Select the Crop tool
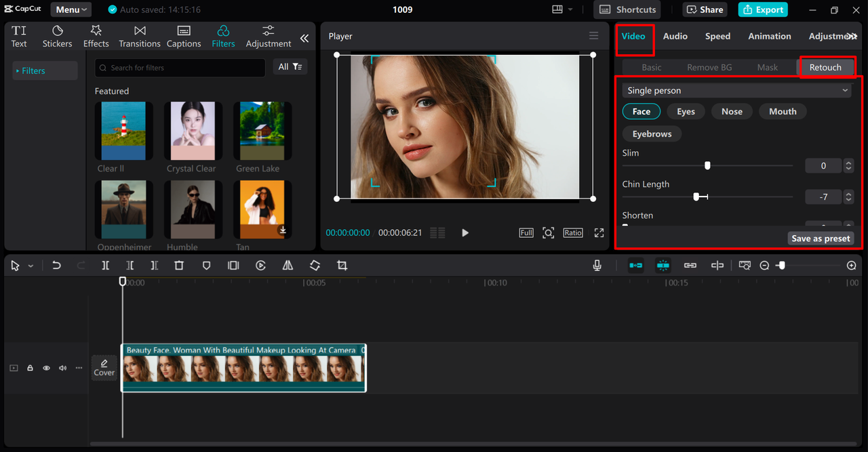This screenshot has width=868, height=452. (342, 266)
